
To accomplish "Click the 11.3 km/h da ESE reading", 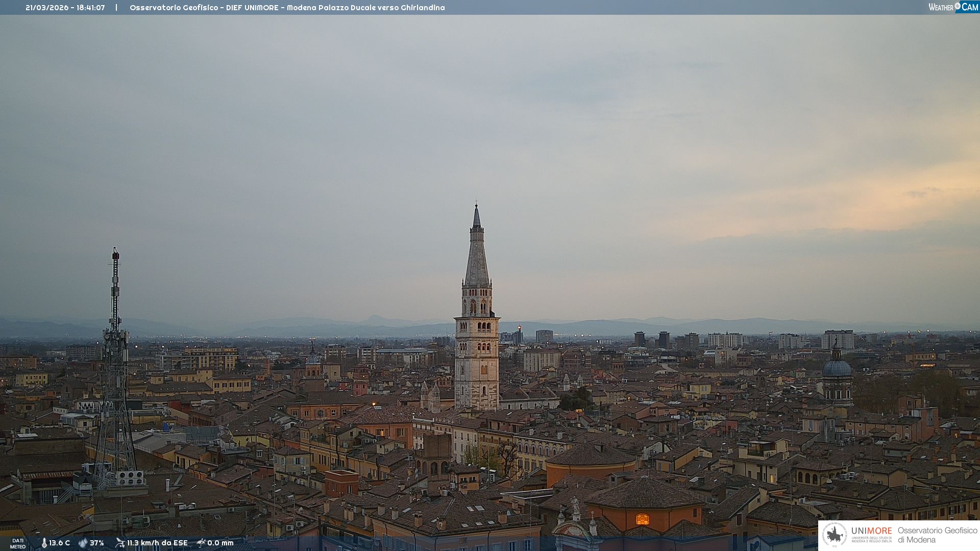I will (x=157, y=543).
